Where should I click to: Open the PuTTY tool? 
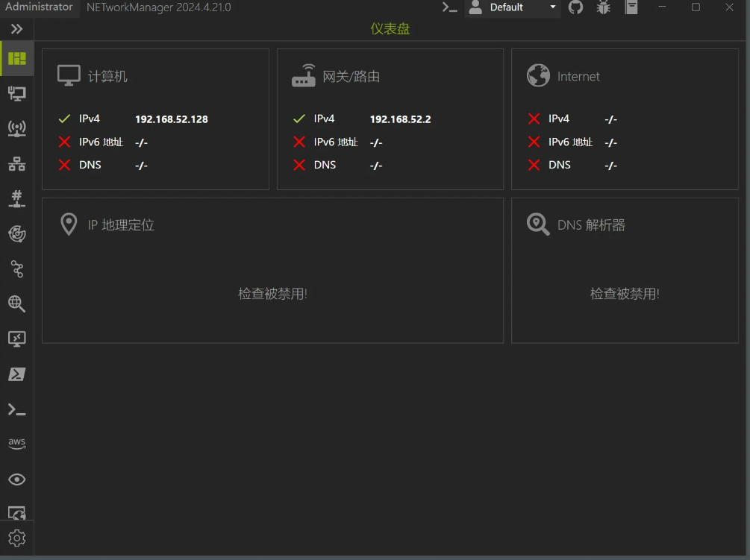tap(17, 409)
